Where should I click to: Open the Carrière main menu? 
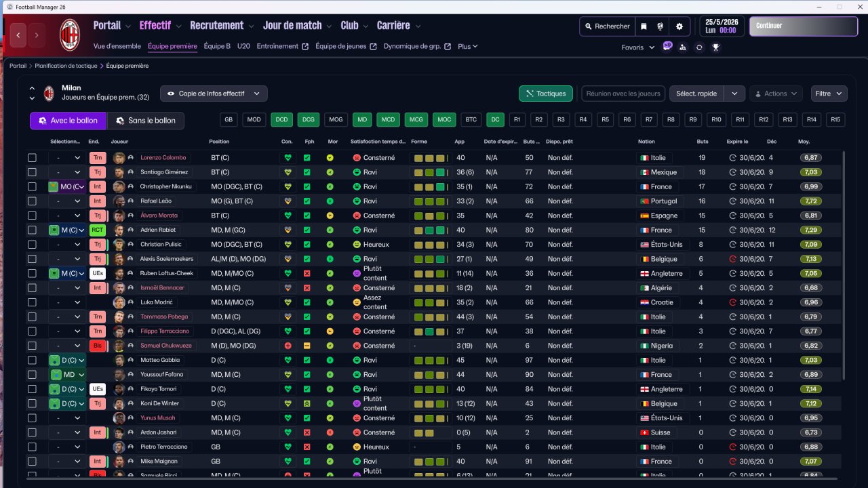[399, 26]
